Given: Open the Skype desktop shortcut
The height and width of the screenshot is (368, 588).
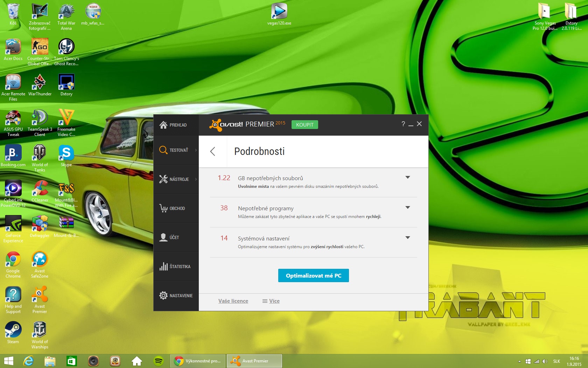Looking at the screenshot, I should pos(66,156).
